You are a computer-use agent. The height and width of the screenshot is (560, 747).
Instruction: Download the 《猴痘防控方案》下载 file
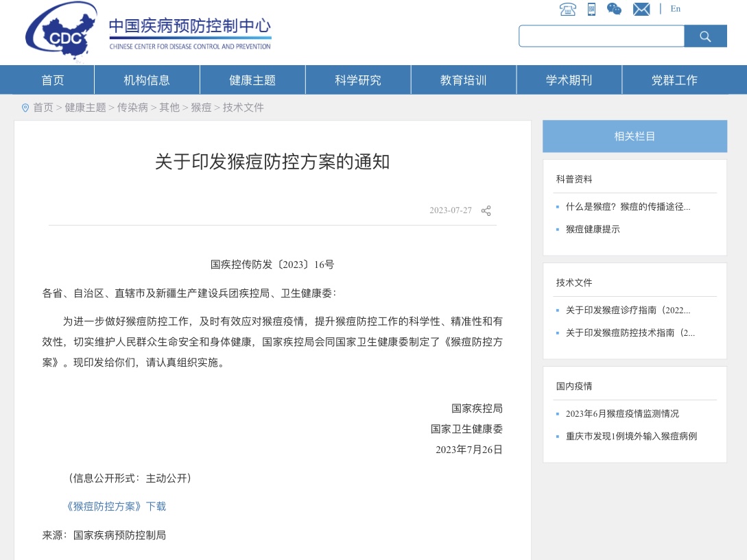click(115, 506)
